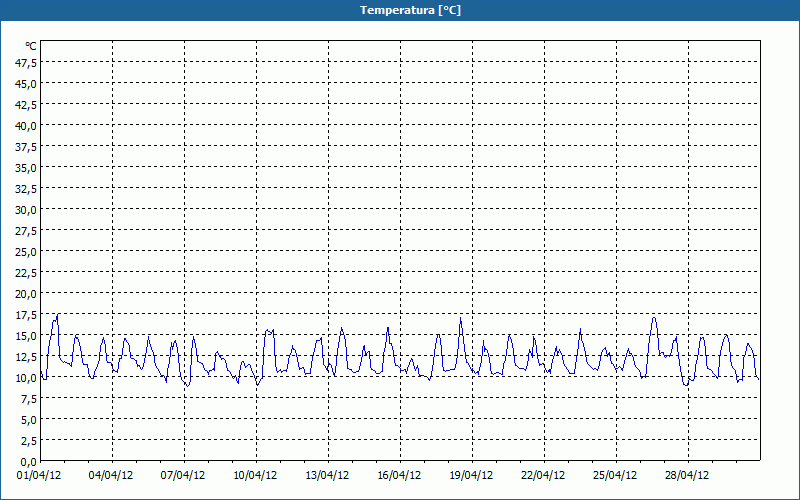Click the 'Temperatura [°C]' chart title

tap(410, 10)
